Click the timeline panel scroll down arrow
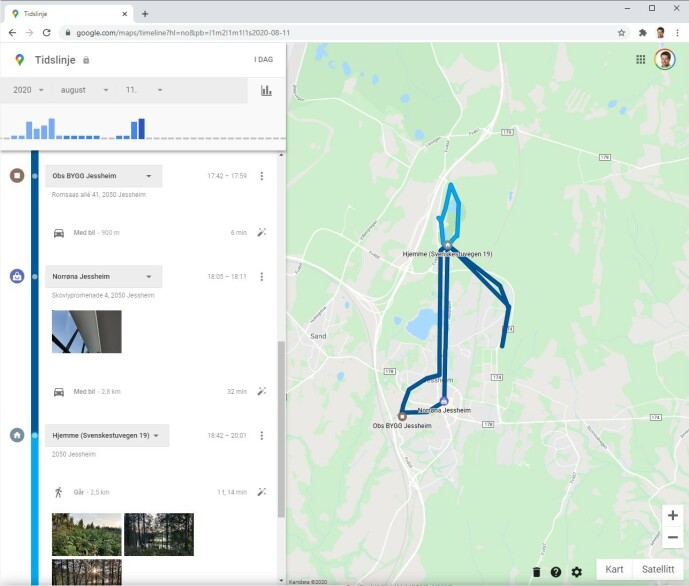689x586 pixels. pos(281,581)
